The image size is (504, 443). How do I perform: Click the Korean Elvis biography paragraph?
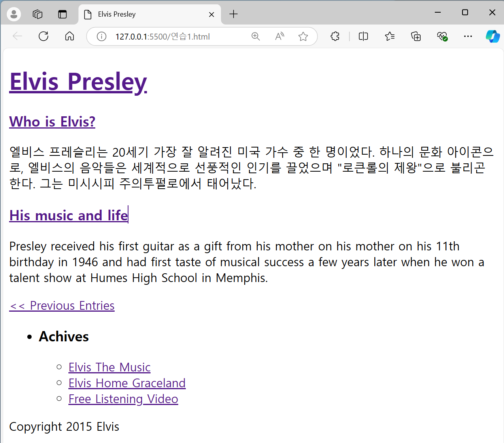[x=251, y=168]
